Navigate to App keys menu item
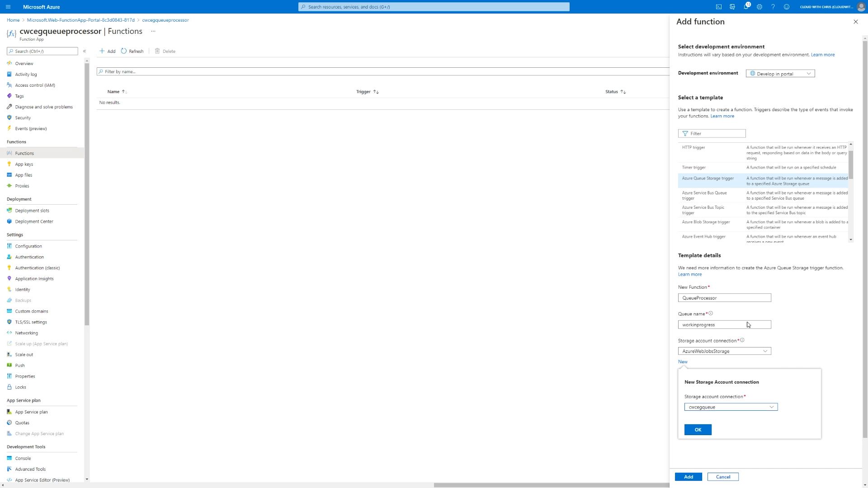This screenshot has height=488, width=868. [24, 164]
